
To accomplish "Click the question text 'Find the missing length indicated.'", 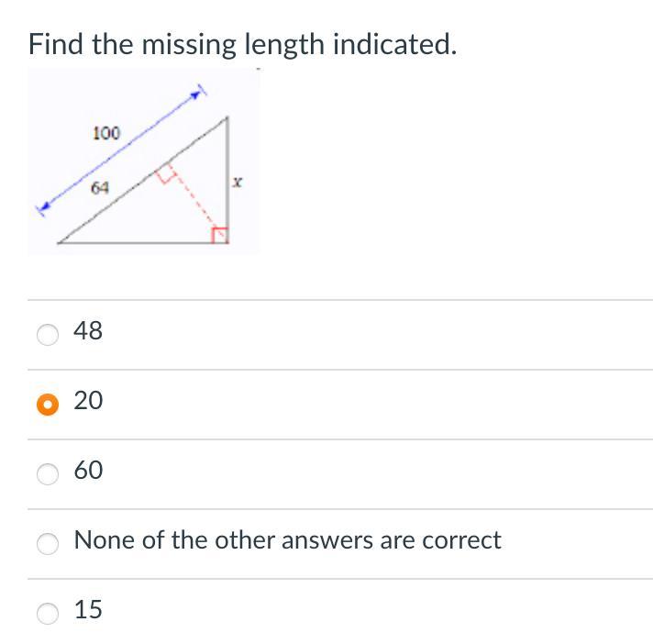I will coord(242,43).
